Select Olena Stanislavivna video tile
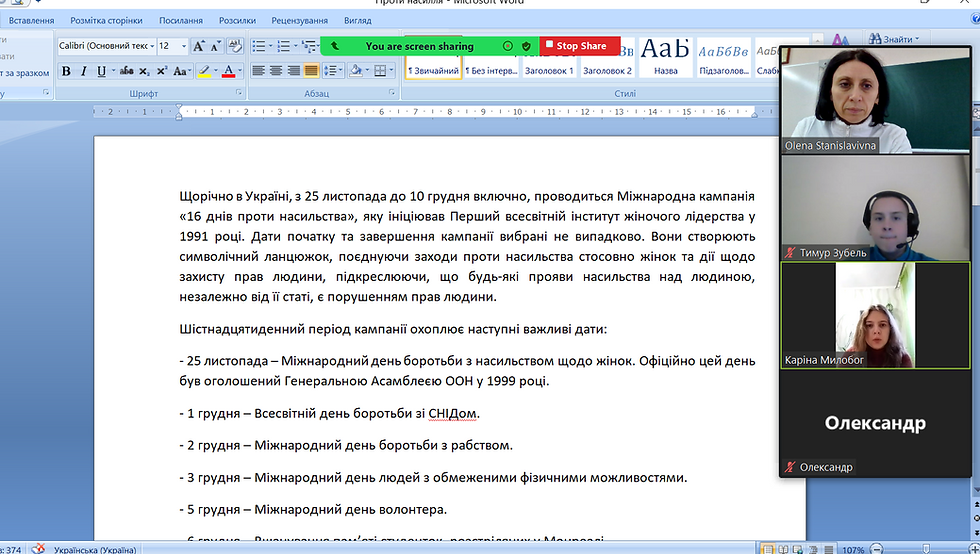 875,100
